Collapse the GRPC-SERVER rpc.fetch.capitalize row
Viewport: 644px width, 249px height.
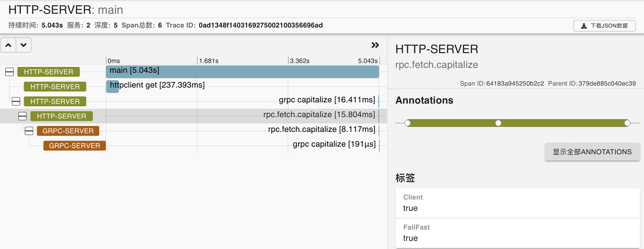click(29, 131)
